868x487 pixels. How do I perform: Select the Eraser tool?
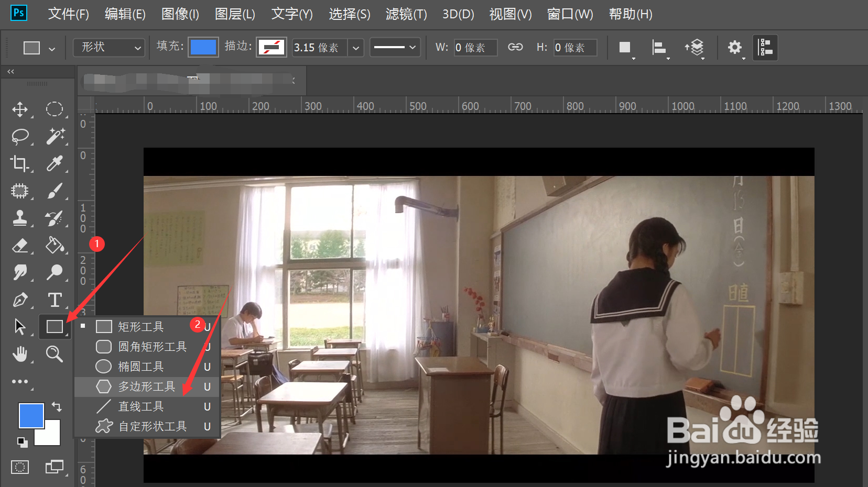tap(20, 245)
